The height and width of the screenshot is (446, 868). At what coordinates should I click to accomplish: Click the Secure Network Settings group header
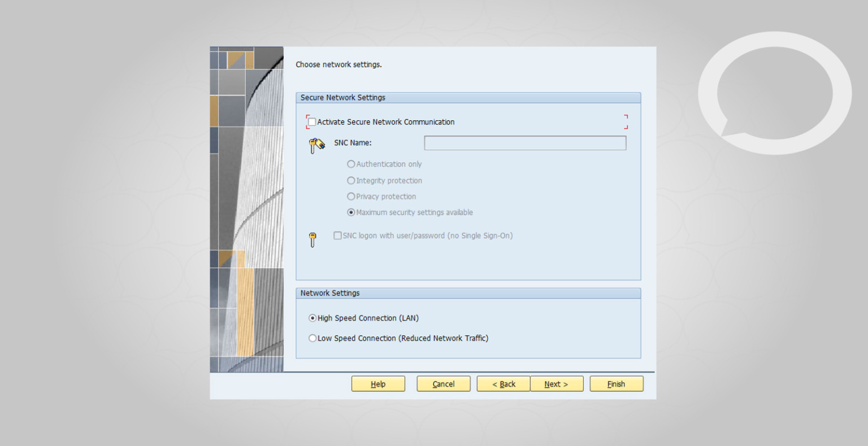pos(468,98)
